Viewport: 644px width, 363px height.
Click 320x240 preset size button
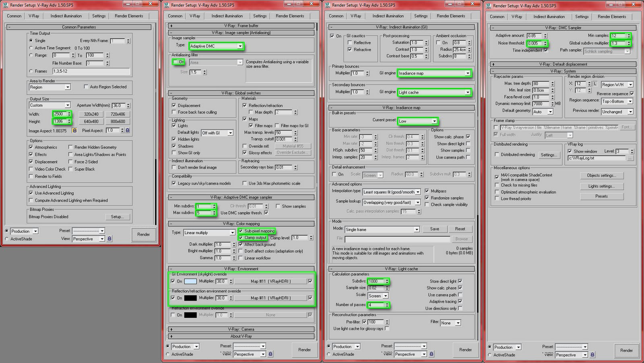tap(91, 114)
